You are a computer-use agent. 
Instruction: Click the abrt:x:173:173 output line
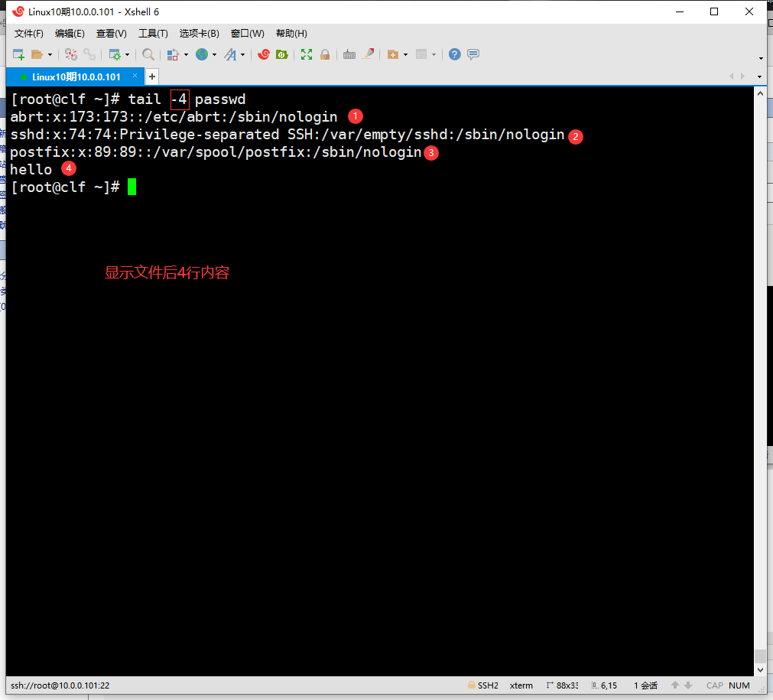174,117
